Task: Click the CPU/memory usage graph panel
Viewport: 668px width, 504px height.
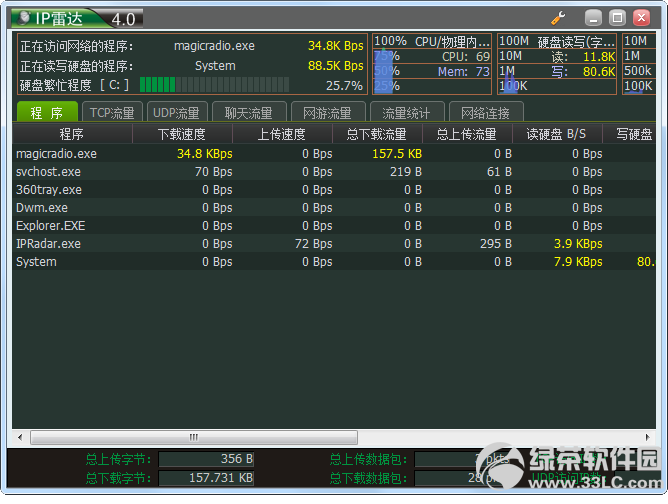Action: coord(432,64)
